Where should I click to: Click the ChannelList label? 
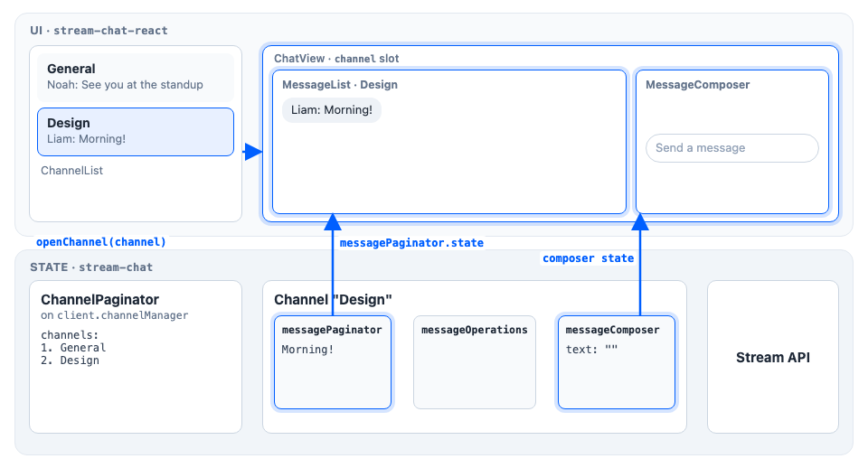pyautogui.click(x=72, y=171)
